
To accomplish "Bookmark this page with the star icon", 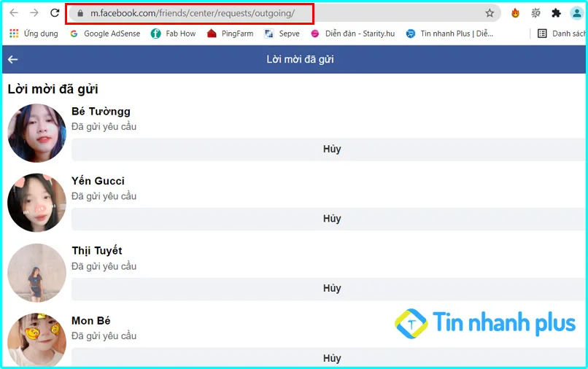I will pyautogui.click(x=490, y=14).
